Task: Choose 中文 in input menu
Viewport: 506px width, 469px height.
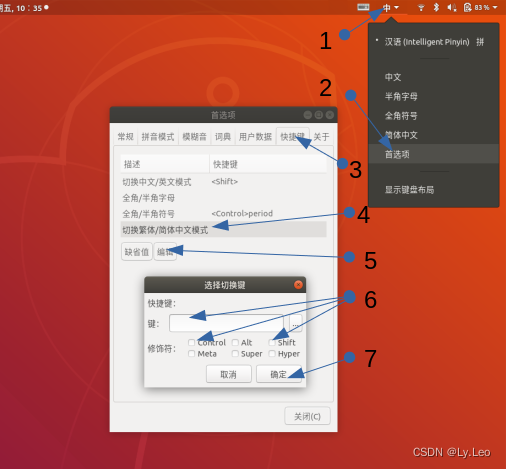Action: [433, 77]
